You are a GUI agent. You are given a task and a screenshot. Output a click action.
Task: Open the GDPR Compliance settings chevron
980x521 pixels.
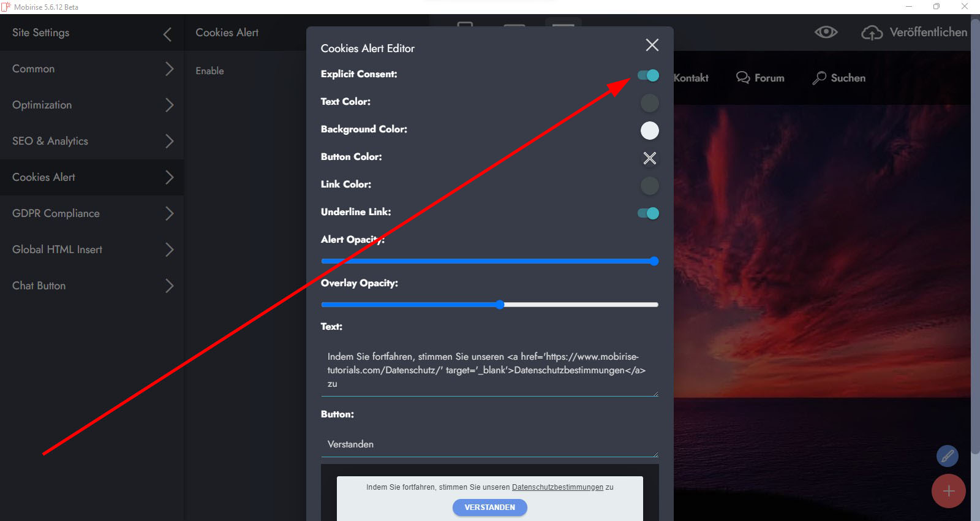(x=169, y=213)
